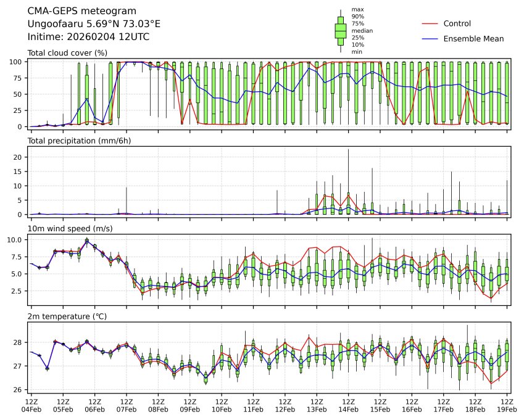Viewport: 524px width, 420px height.
Task: Click the '12Z 04Feb' time axis label
Action: coord(31,406)
